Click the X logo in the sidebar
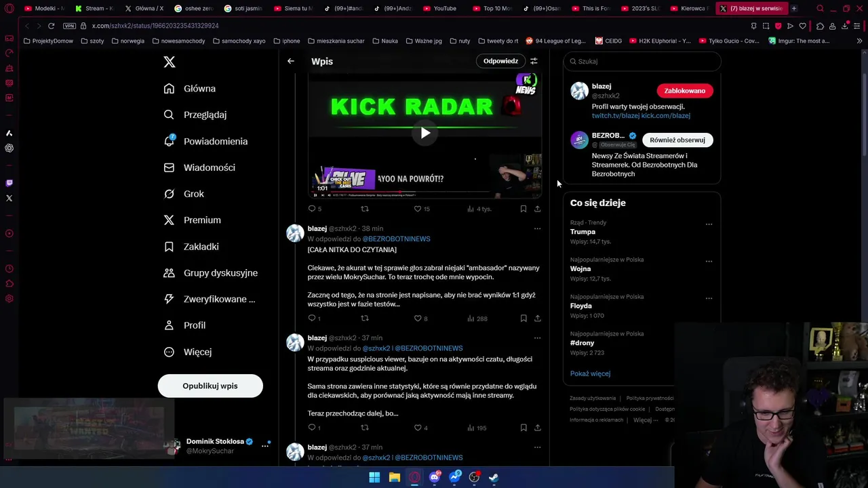Screen dimensions: 868x488 [x=170, y=62]
